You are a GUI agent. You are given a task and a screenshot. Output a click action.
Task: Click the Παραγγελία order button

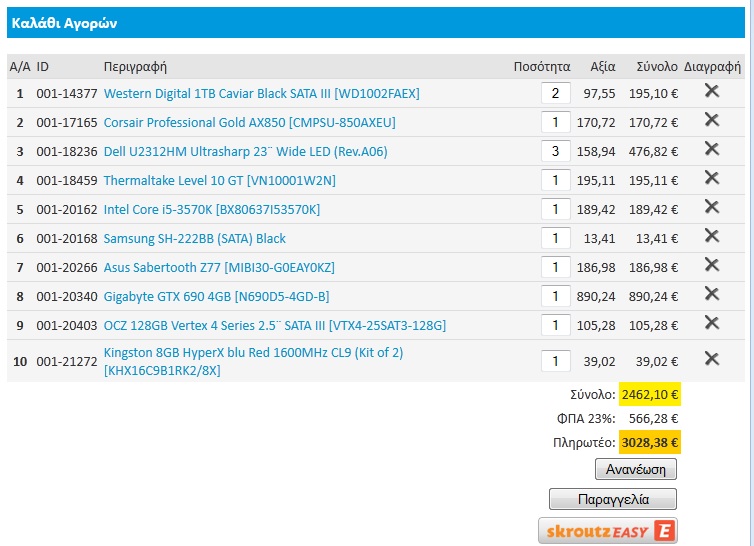[613, 499]
